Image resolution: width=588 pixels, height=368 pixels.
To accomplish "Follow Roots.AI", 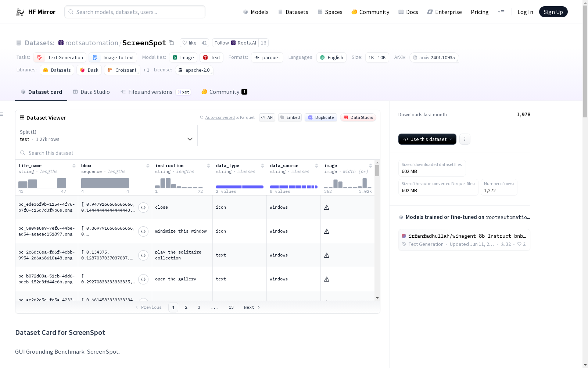I will pos(235,43).
